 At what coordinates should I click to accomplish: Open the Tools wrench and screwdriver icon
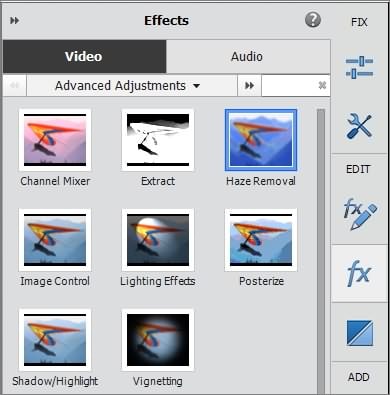[x=359, y=126]
